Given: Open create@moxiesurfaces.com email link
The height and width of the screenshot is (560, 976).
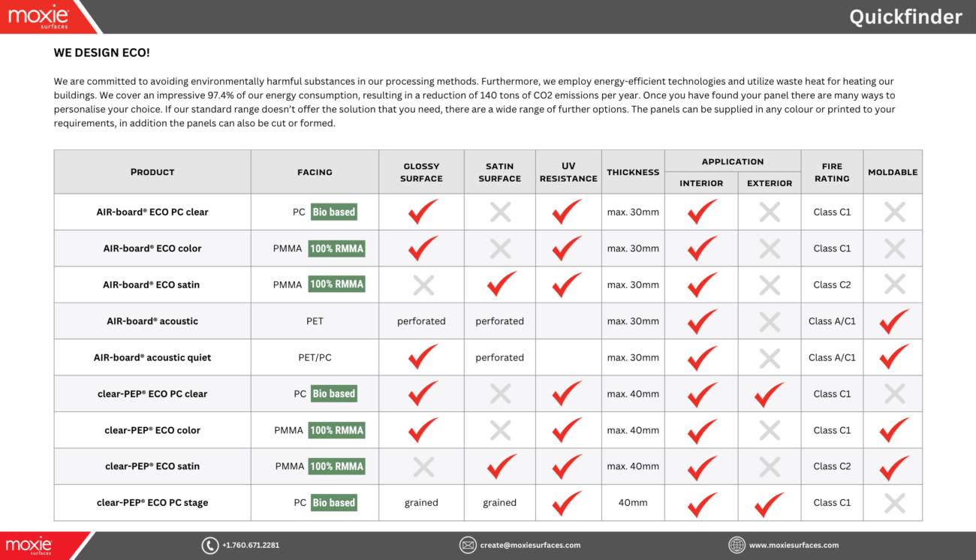Looking at the screenshot, I should (530, 546).
